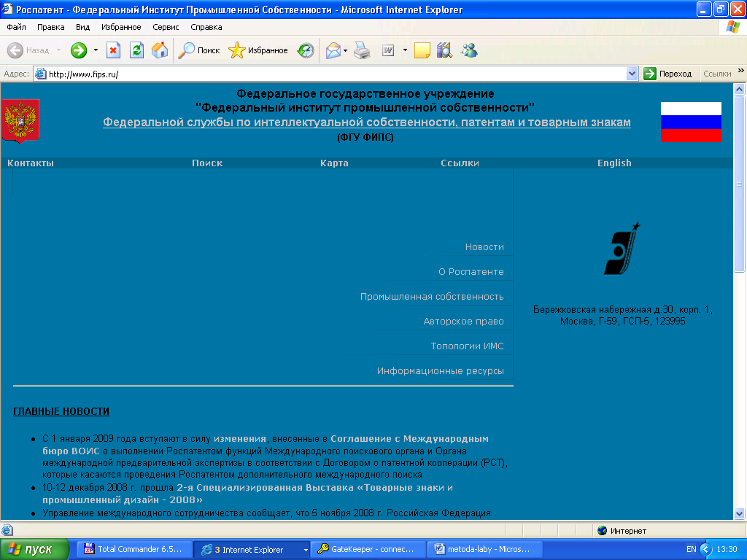Click the Russian flag image
The height and width of the screenshot is (560, 747).
click(x=691, y=122)
